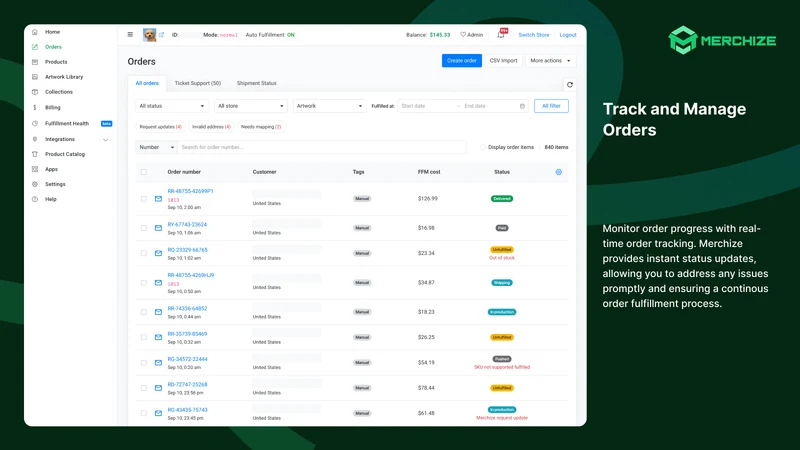Viewport: 800px width, 450px height.
Task: Click mail icon for order RG-34572-22444
Action: (x=158, y=363)
